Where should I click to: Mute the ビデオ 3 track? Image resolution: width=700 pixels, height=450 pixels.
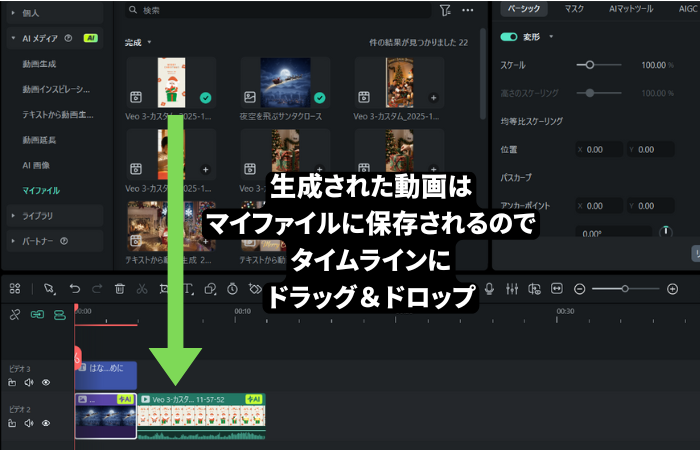coord(29,383)
